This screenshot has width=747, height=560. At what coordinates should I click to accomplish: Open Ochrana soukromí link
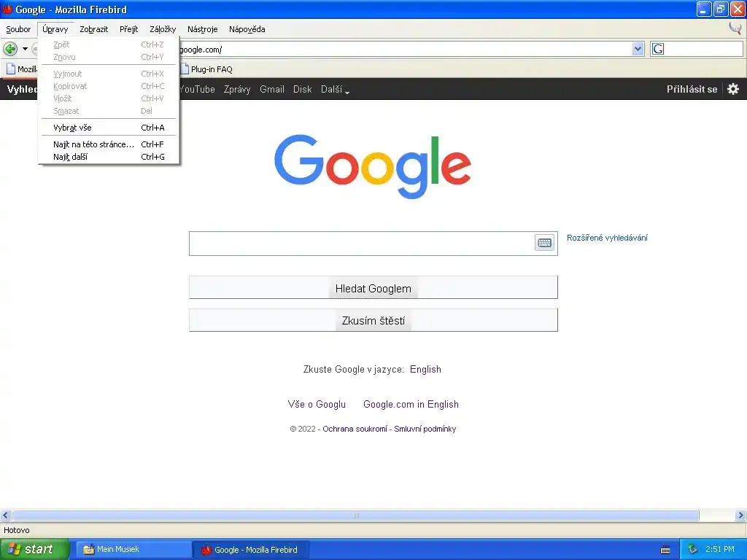coord(355,429)
